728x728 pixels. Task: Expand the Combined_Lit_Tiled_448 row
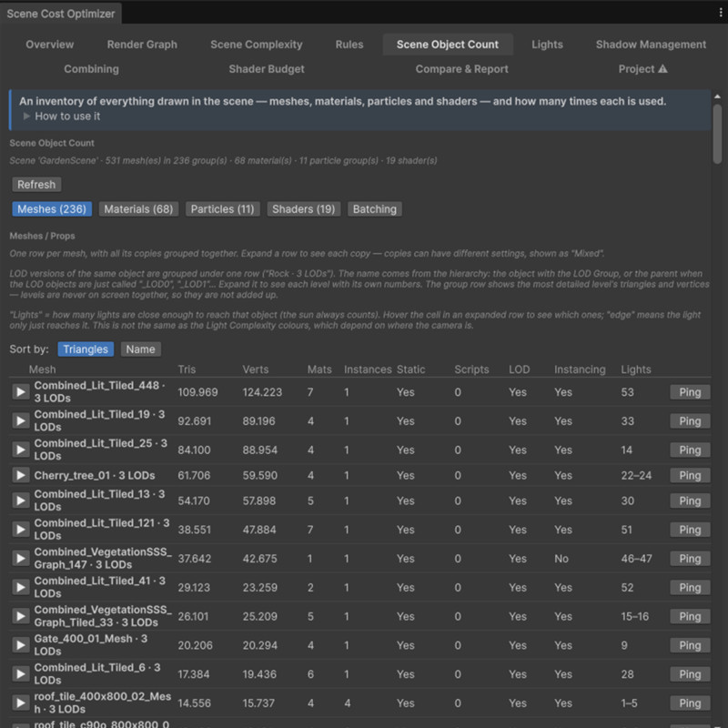pyautogui.click(x=20, y=392)
